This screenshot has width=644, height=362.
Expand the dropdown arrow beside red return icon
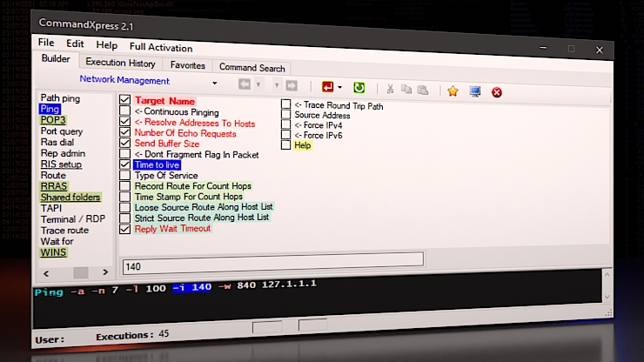click(340, 88)
